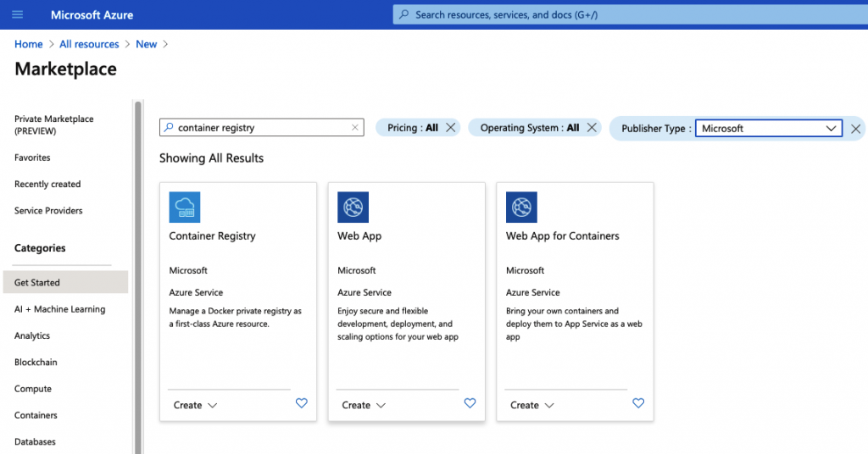
Task: Focus the top Azure search bar
Action: pyautogui.click(x=627, y=14)
